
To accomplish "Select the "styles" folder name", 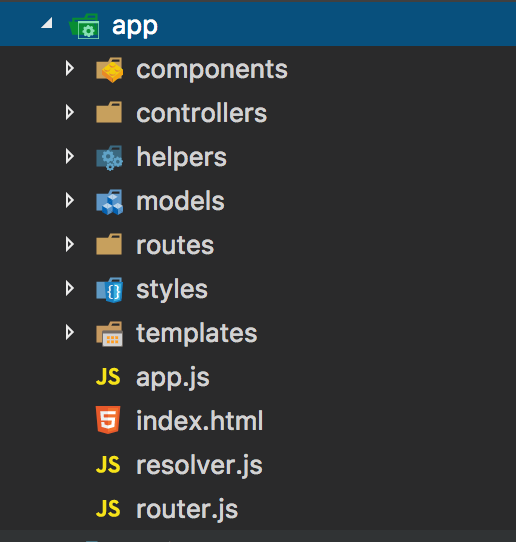I will click(172, 290).
